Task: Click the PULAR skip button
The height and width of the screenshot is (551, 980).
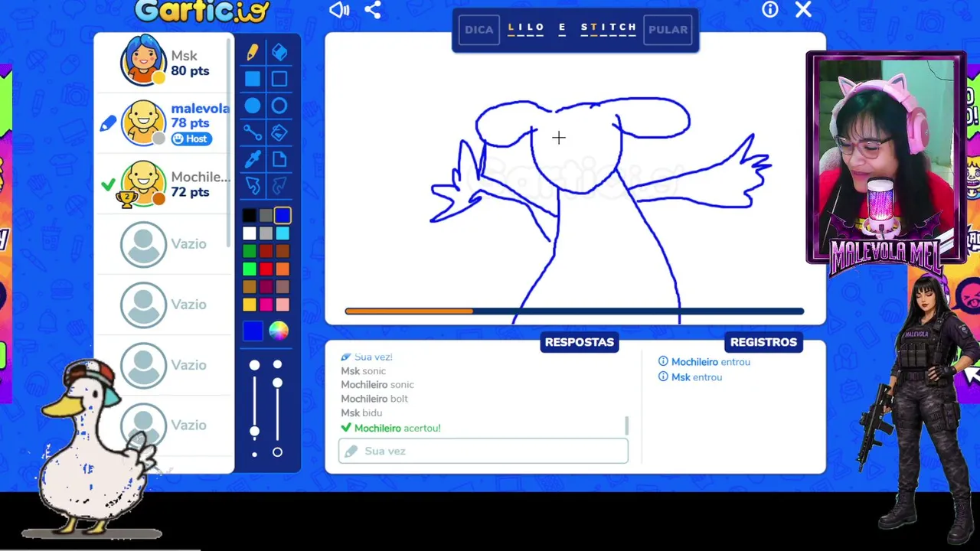Action: click(x=668, y=30)
